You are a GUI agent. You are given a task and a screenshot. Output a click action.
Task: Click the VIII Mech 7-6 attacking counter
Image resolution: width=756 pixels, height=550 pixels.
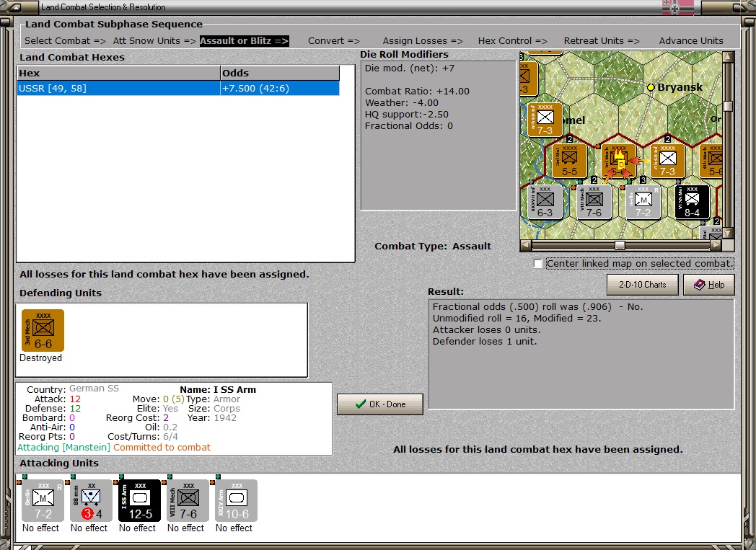pos(188,500)
